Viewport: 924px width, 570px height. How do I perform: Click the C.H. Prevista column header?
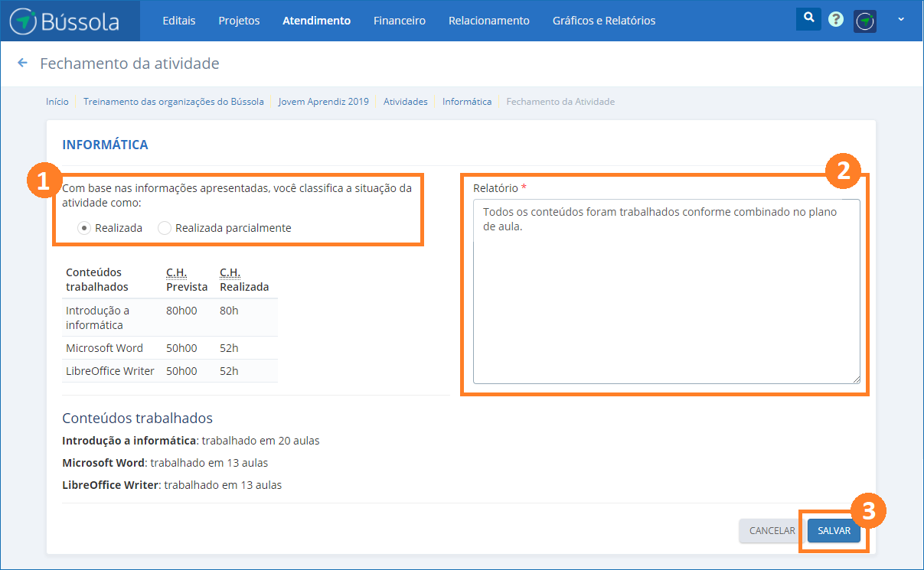click(187, 279)
